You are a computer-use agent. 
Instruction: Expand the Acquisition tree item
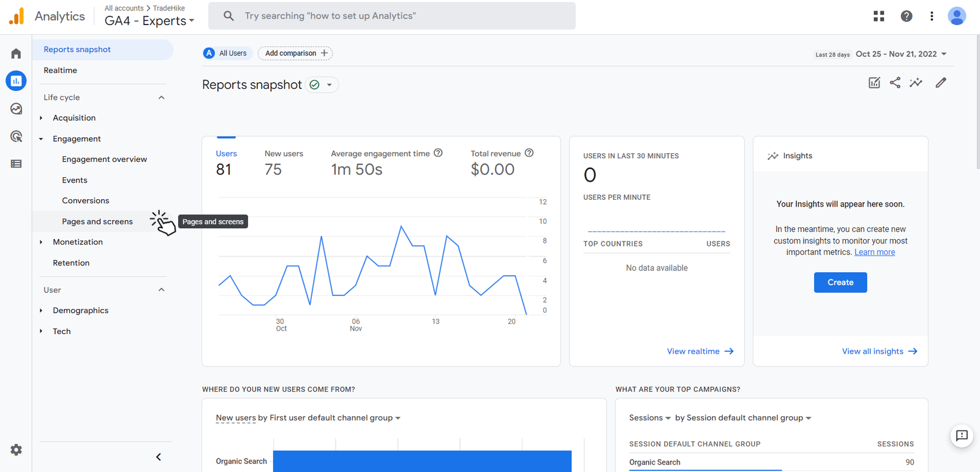[41, 118]
